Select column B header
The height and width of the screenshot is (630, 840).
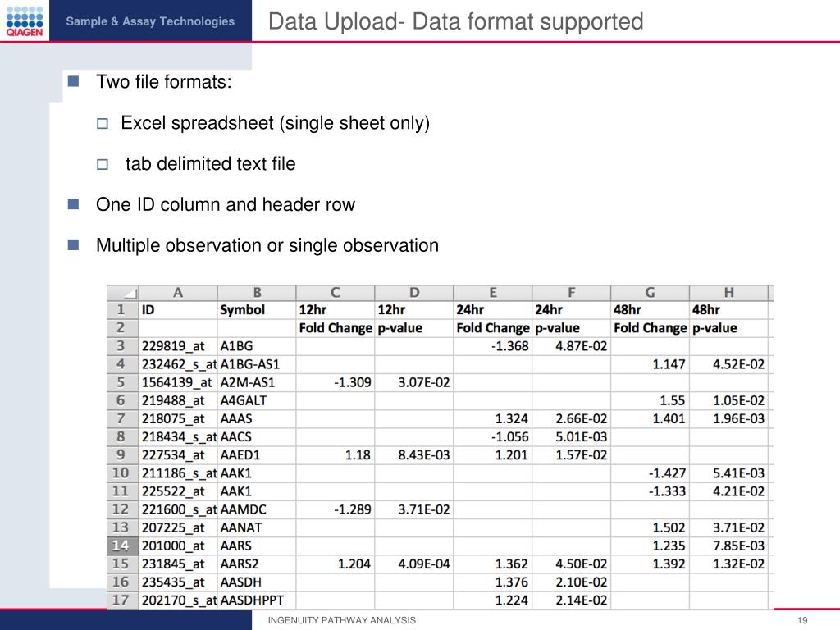point(257,293)
